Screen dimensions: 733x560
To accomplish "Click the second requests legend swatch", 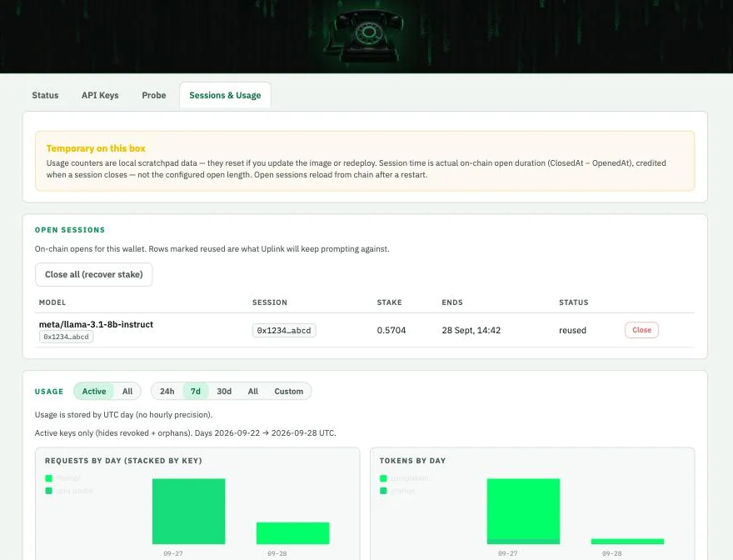I will coord(48,491).
